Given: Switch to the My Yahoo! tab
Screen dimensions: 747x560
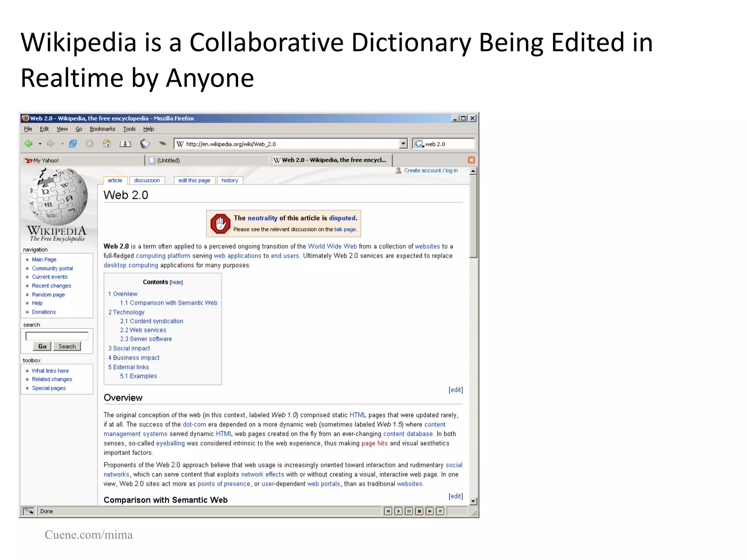Looking at the screenshot, I should (x=83, y=160).
